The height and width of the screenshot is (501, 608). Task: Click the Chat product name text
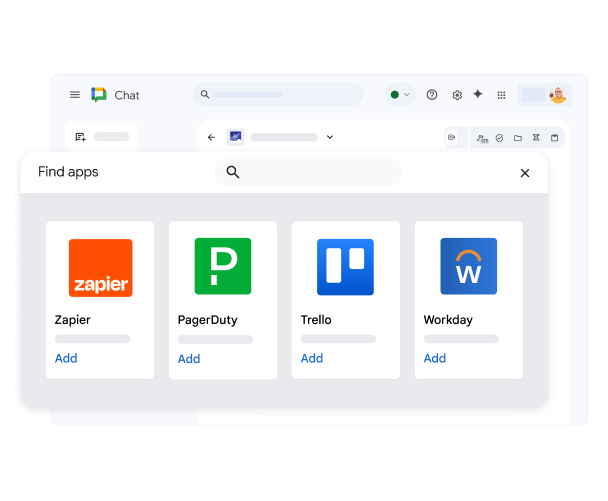(127, 95)
